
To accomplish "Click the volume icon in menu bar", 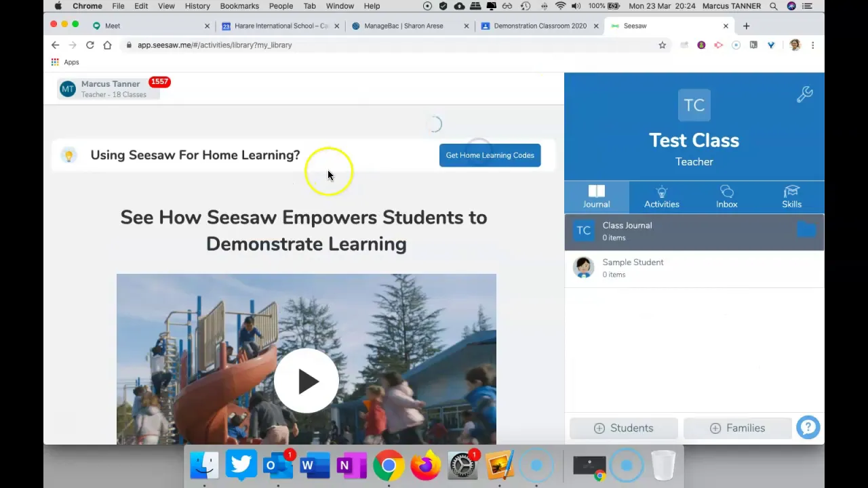I will [576, 6].
